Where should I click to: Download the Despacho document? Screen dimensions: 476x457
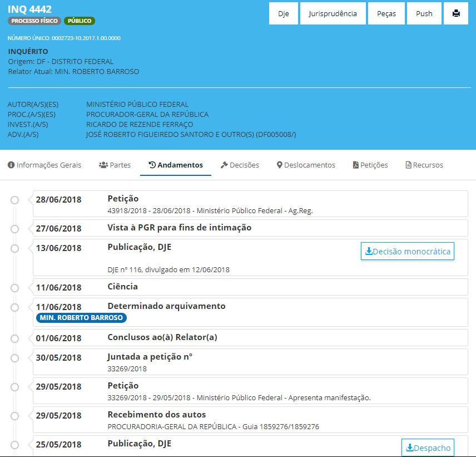pos(428,448)
